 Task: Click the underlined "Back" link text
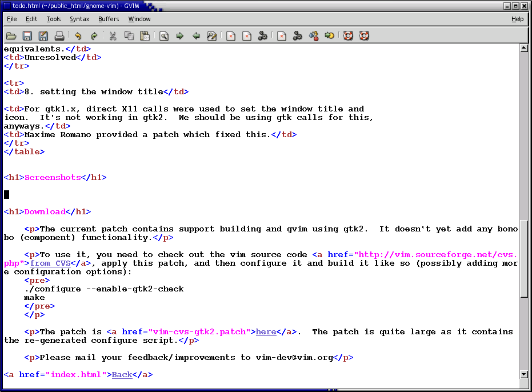[122, 375]
